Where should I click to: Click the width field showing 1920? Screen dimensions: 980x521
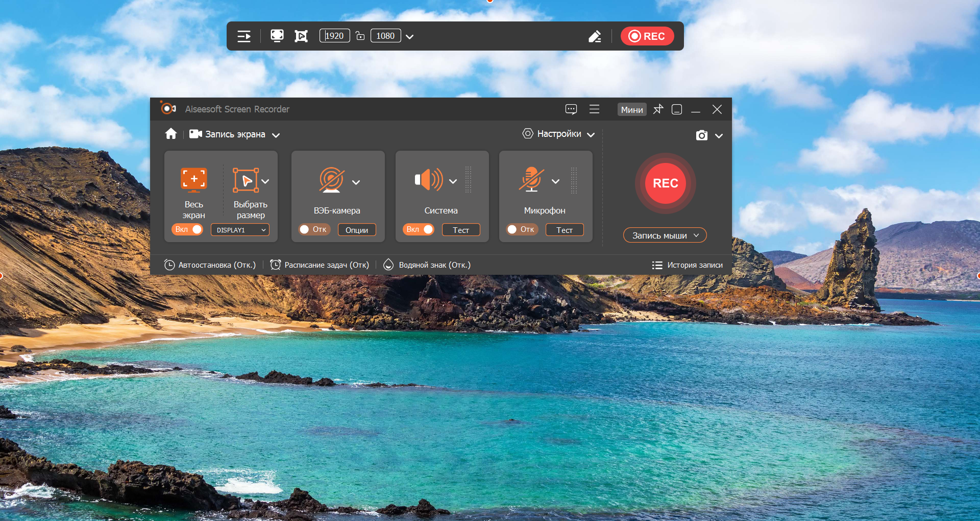[334, 36]
